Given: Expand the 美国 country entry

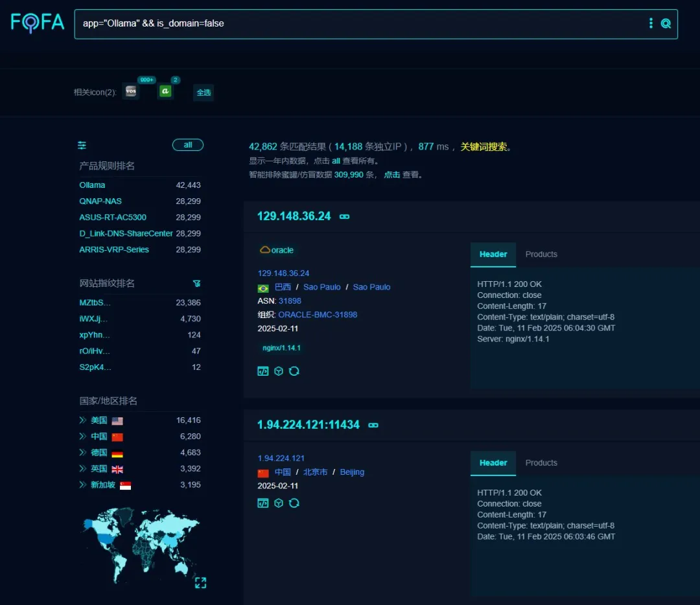Looking at the screenshot, I should [82, 420].
